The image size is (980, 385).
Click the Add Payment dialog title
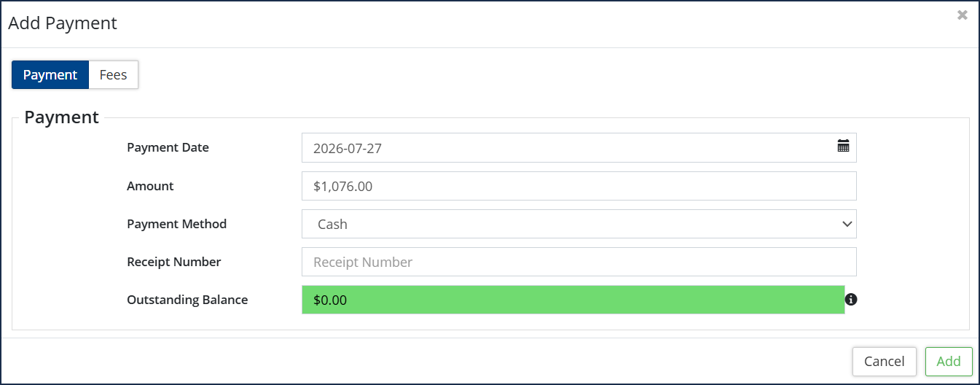point(63,23)
